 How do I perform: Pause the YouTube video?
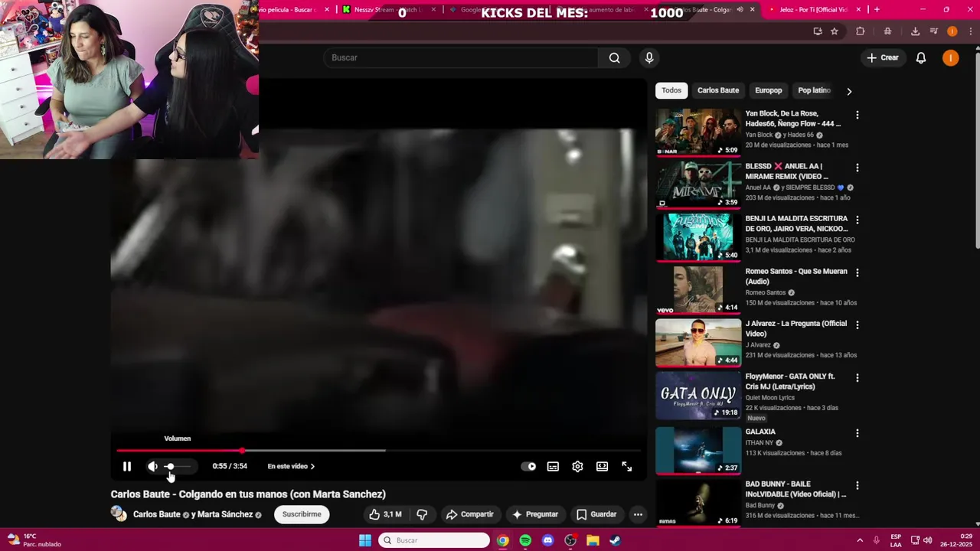(127, 466)
